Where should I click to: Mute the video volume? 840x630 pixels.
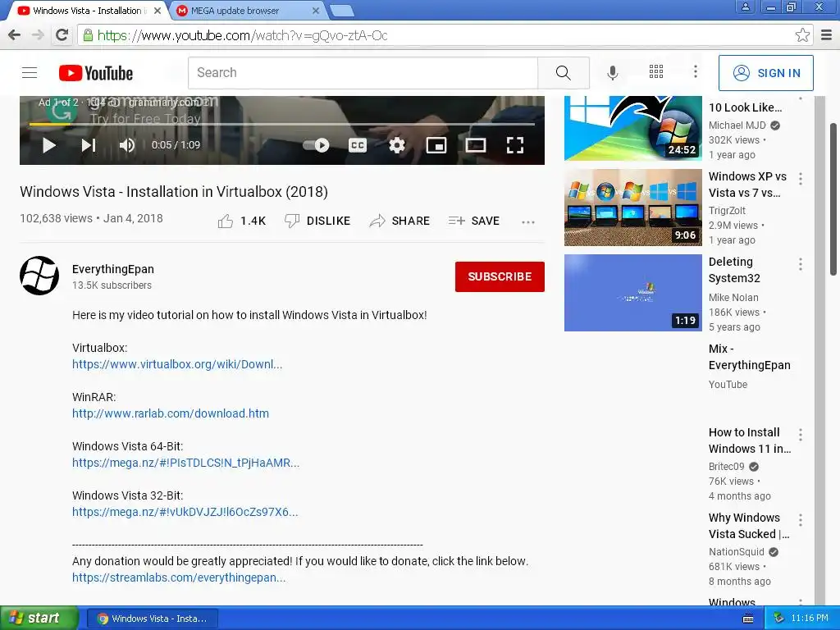coord(127,145)
